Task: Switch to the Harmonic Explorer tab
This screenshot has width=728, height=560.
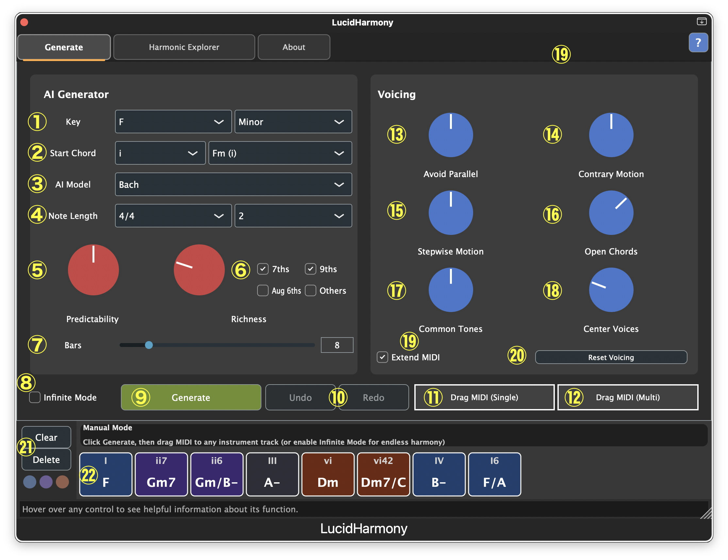Action: 184,47
